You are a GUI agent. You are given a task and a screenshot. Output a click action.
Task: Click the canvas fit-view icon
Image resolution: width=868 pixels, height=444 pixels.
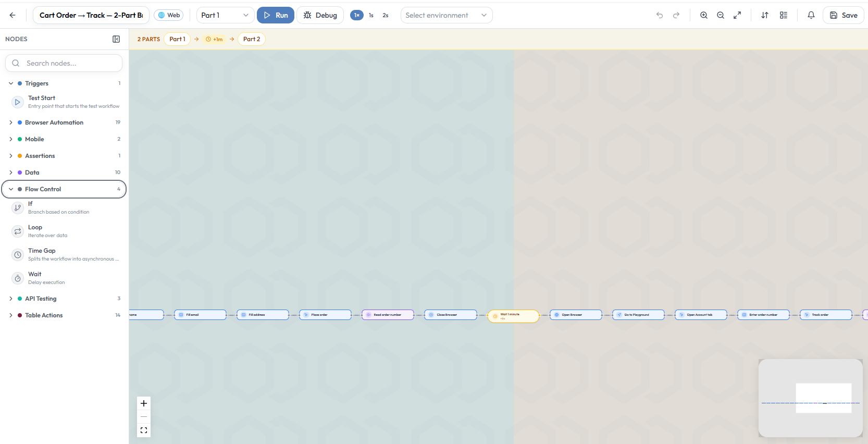(x=144, y=430)
